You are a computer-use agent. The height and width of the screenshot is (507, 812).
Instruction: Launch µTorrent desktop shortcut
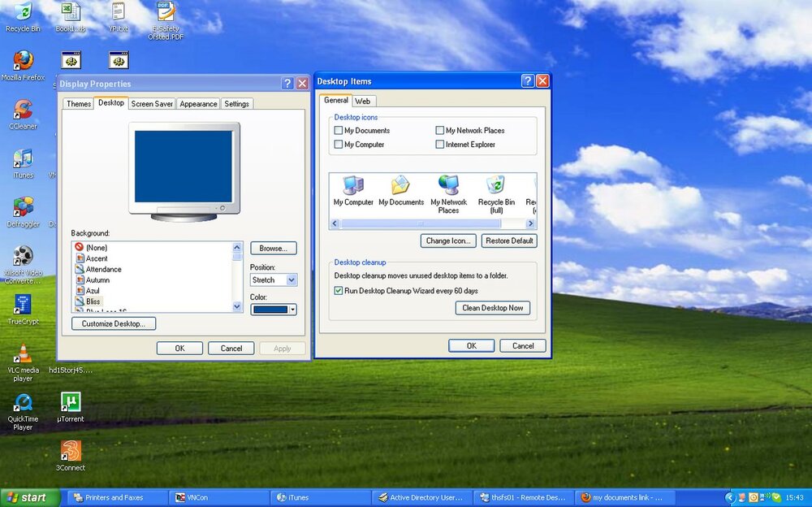[71, 407]
